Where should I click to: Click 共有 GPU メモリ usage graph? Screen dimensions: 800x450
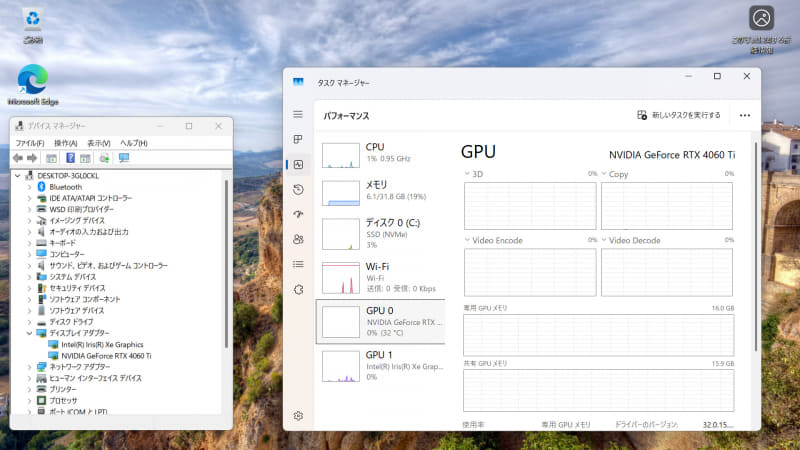598,390
